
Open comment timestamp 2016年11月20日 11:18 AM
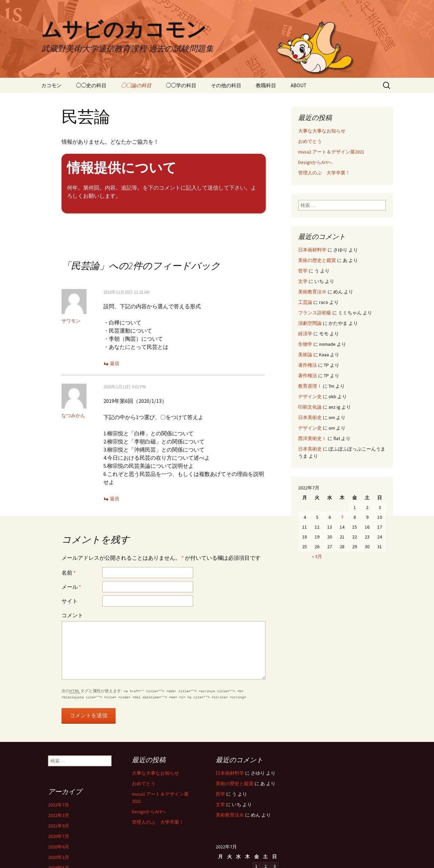[x=126, y=292]
